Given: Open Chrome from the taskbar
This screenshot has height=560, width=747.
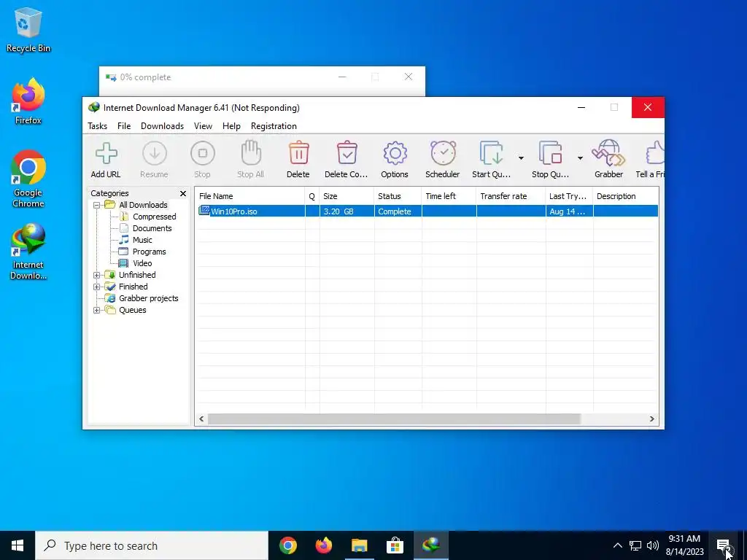Looking at the screenshot, I should [x=287, y=545].
